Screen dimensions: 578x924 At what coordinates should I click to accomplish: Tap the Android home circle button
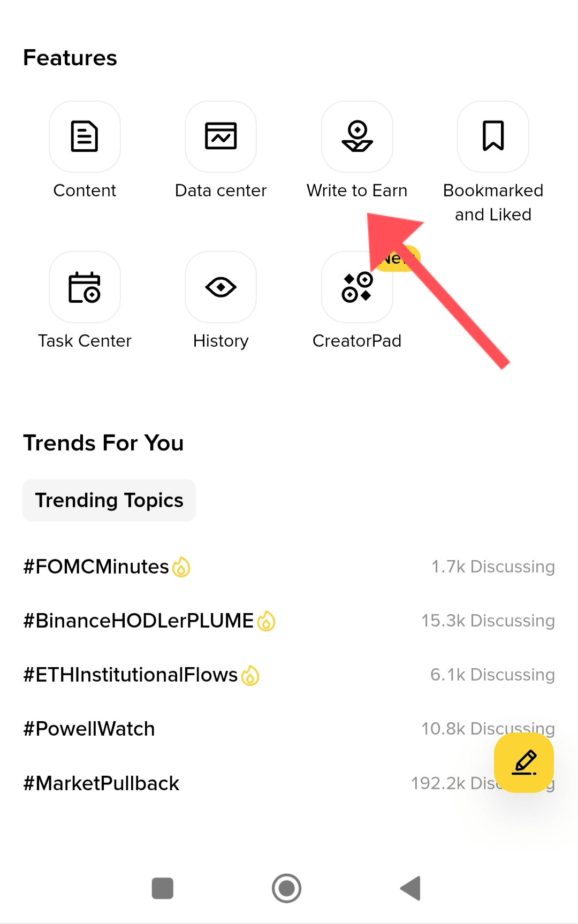pos(286,888)
